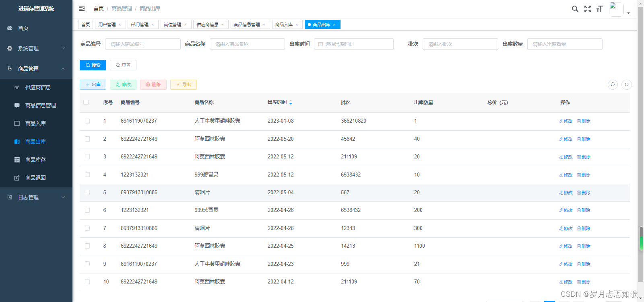Check the row 7 checkbox for batch 12343

tap(87, 228)
